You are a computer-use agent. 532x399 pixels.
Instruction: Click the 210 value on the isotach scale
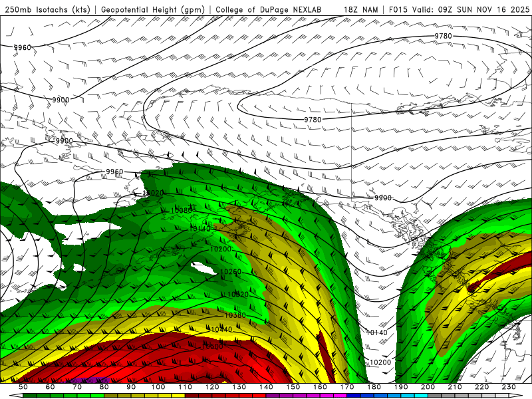455,387
